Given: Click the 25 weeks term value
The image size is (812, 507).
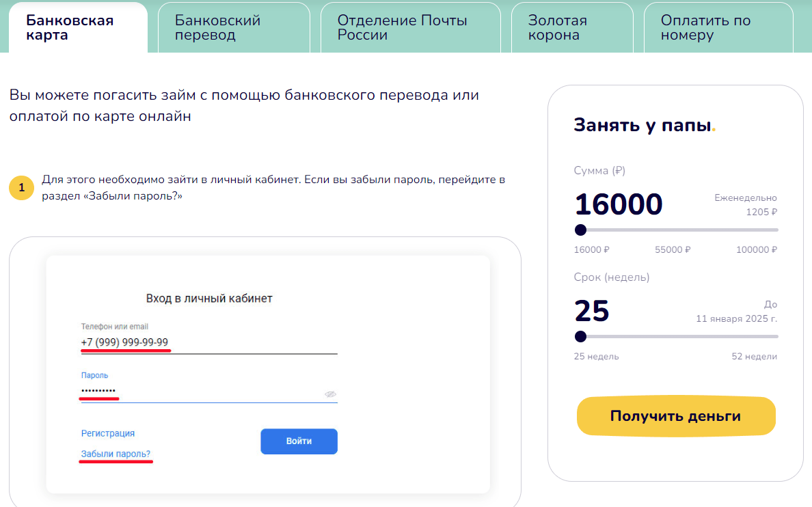Looking at the screenshot, I should click(x=592, y=311).
